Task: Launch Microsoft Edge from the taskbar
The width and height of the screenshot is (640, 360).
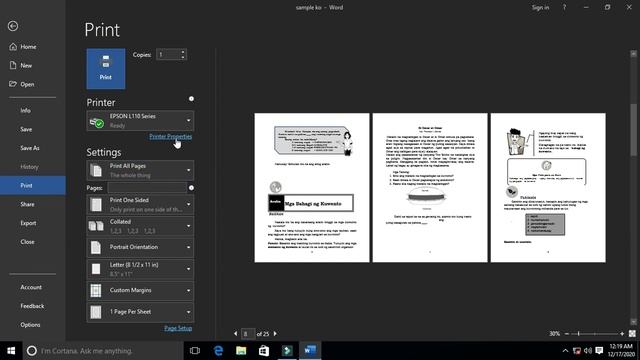Action: click(218, 351)
